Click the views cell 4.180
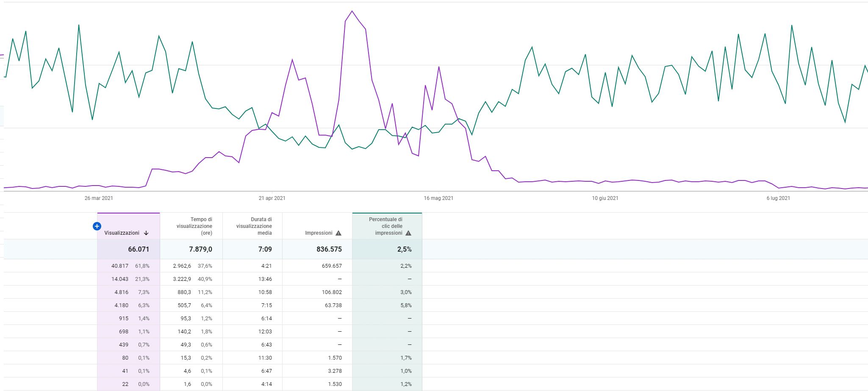This screenshot has height=391, width=868. [x=121, y=305]
